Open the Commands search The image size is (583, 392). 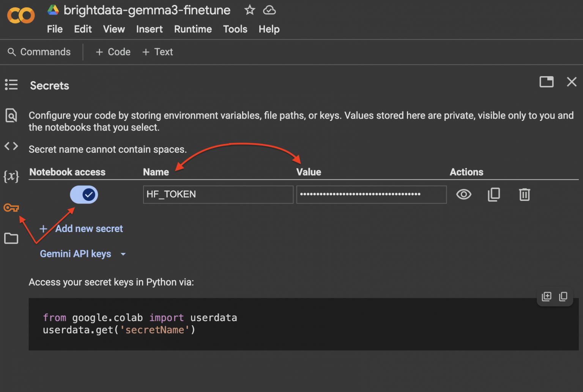39,52
